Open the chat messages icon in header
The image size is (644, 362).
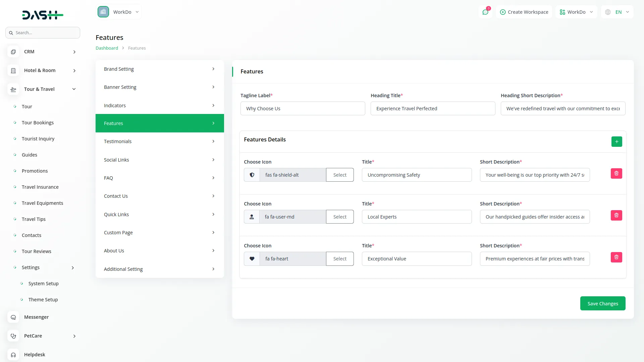click(485, 12)
